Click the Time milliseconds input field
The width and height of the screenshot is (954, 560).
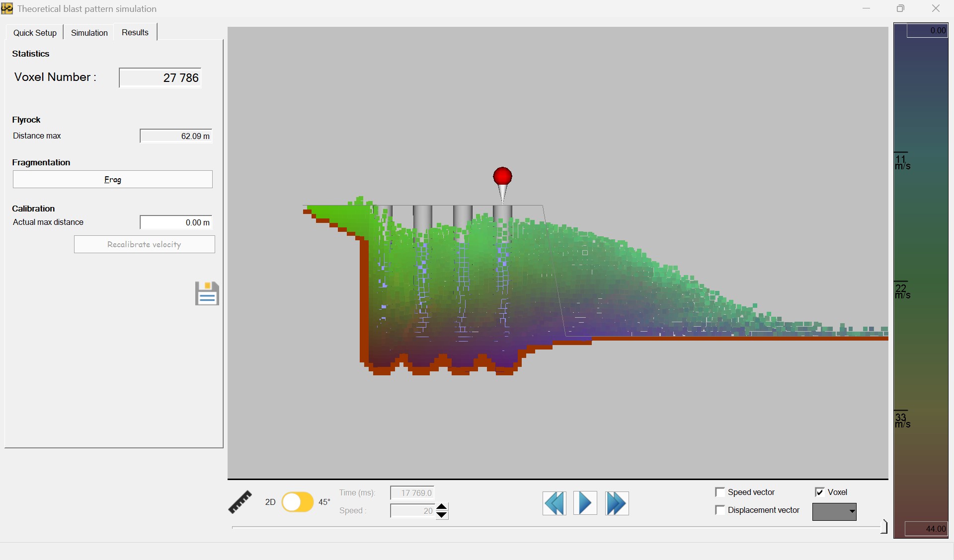pos(411,492)
